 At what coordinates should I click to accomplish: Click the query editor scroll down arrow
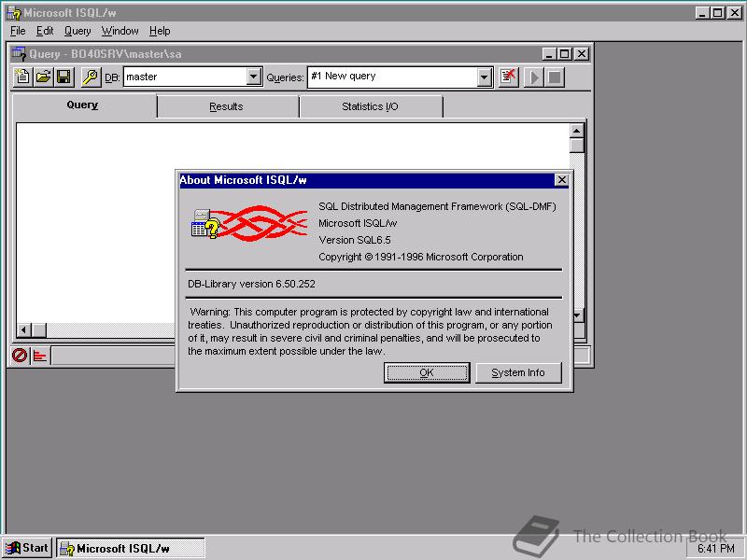pyautogui.click(x=578, y=315)
